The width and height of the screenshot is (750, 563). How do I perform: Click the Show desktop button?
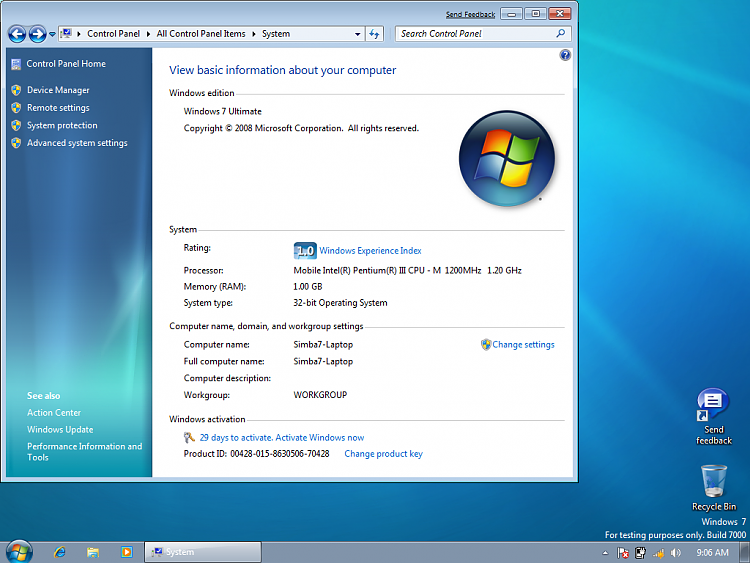(x=744, y=552)
